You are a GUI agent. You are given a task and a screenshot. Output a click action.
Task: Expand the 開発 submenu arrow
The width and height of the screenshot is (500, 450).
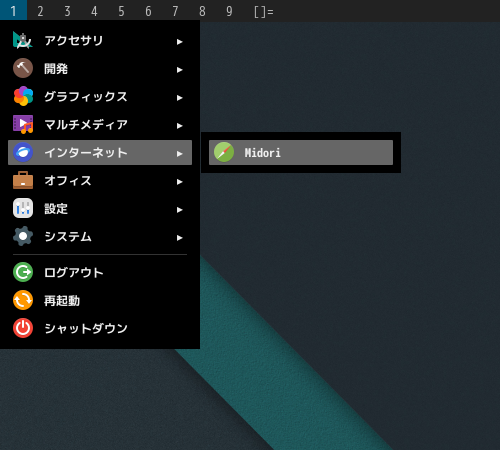[180, 70]
